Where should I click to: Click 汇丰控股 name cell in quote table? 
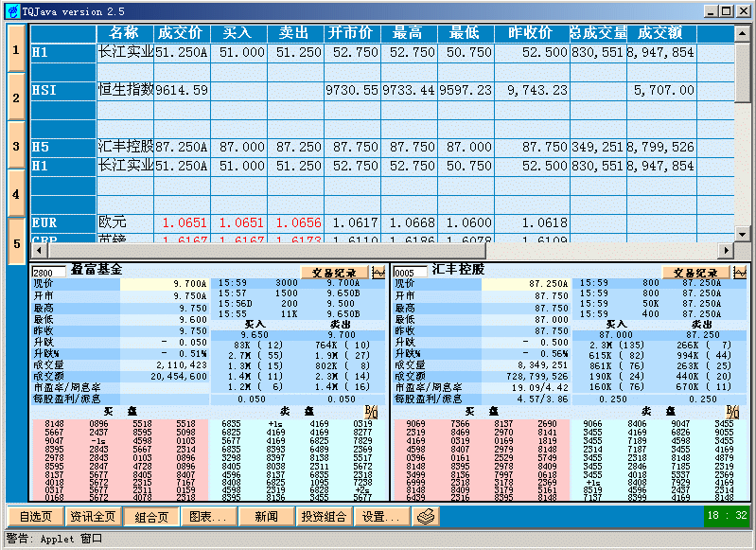(125, 147)
